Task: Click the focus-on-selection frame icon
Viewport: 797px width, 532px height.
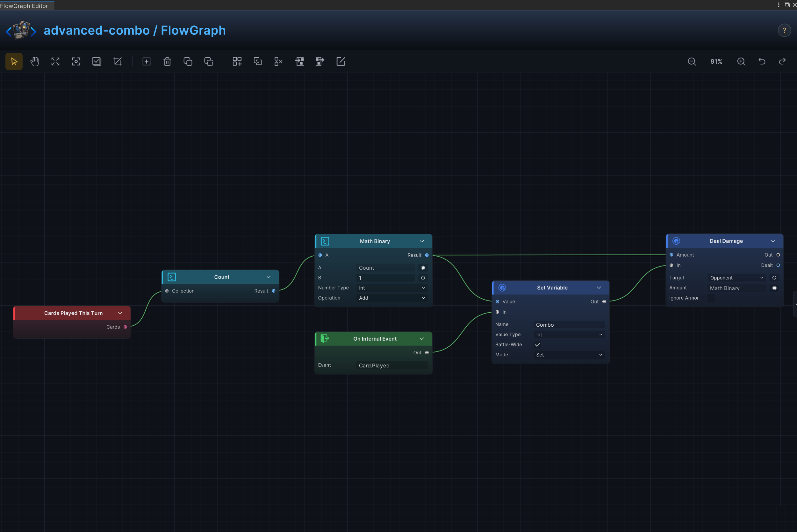Action: (76, 61)
